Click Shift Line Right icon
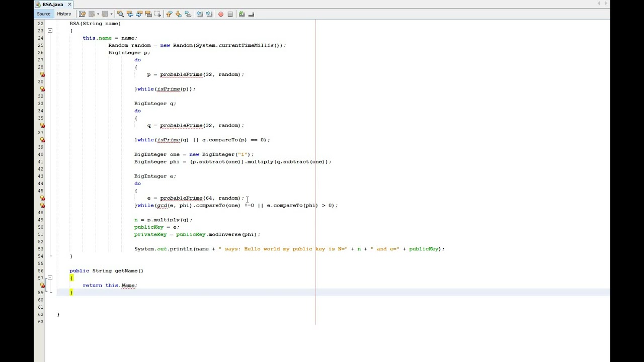The height and width of the screenshot is (362, 644). coord(209,14)
